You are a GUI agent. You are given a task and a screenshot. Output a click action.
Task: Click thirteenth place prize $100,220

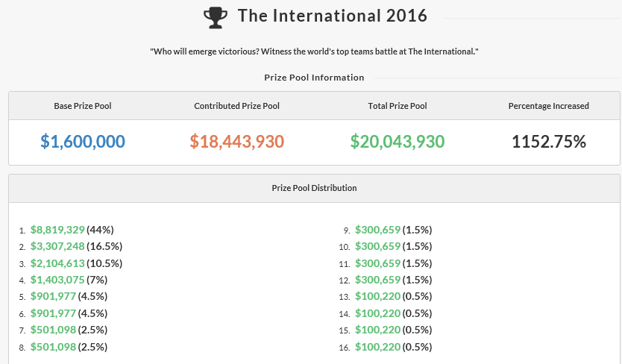[377, 297]
